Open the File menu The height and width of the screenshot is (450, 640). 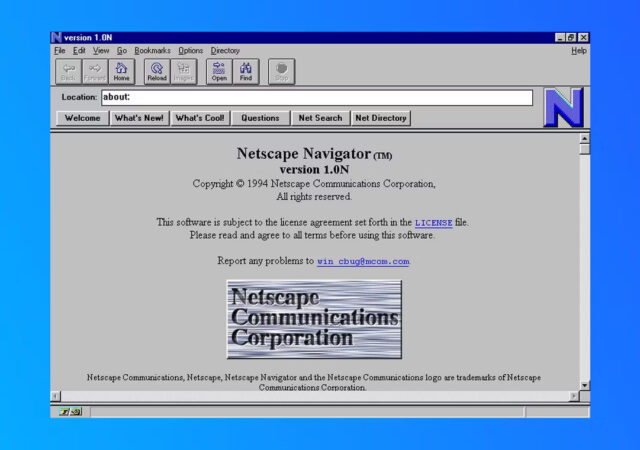click(x=60, y=51)
